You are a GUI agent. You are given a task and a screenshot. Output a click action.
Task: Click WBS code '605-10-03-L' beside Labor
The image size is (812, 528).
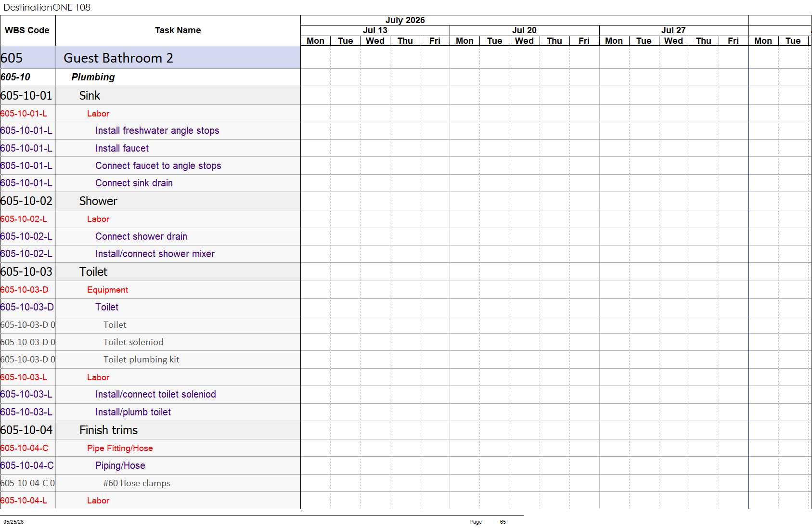(24, 377)
